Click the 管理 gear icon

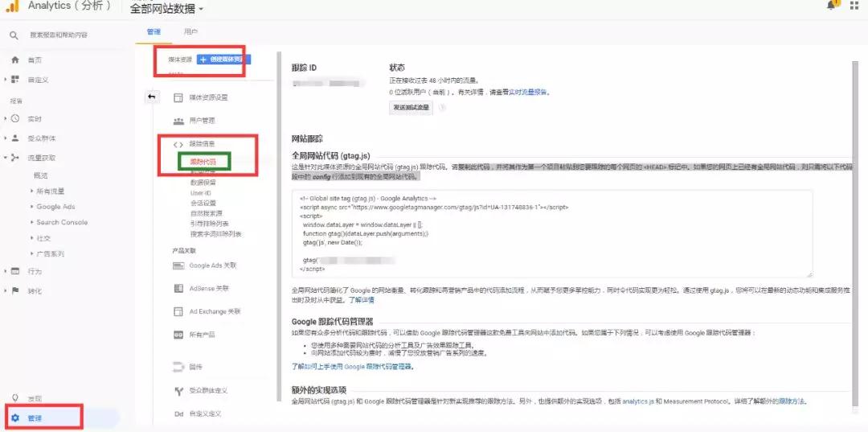click(15, 418)
